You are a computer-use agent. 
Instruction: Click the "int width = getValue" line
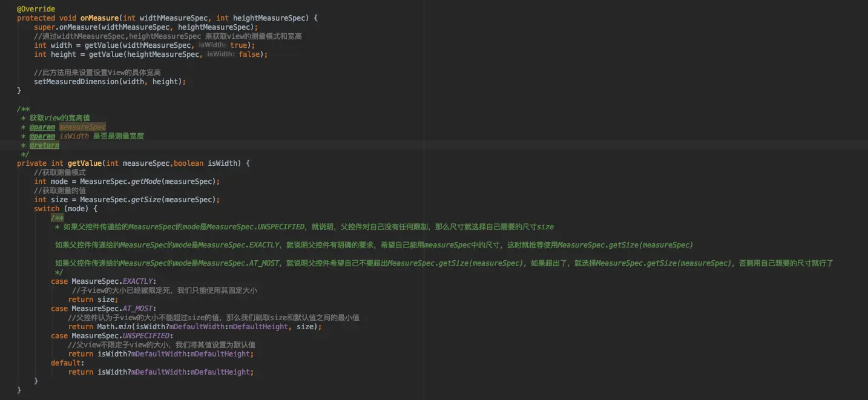coord(145,45)
